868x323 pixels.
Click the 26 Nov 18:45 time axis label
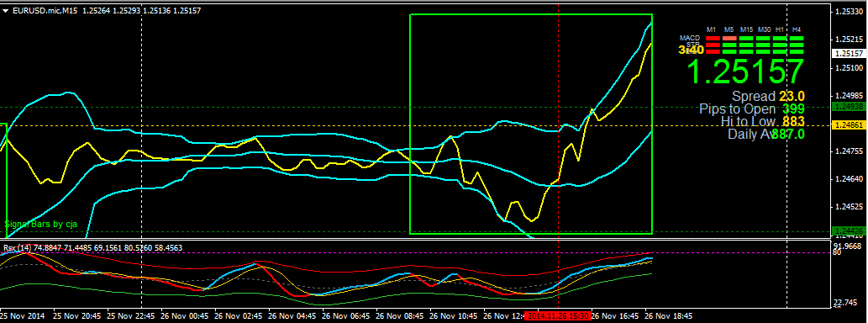668,315
